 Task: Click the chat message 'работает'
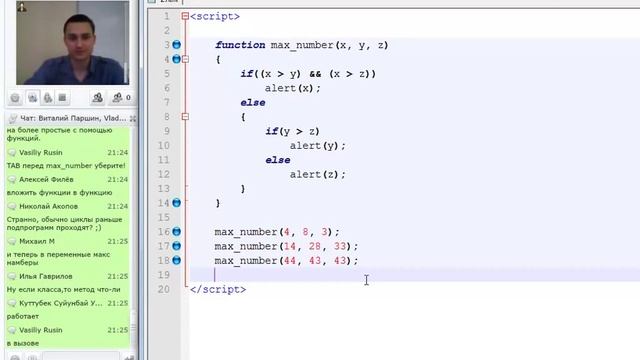point(22,317)
